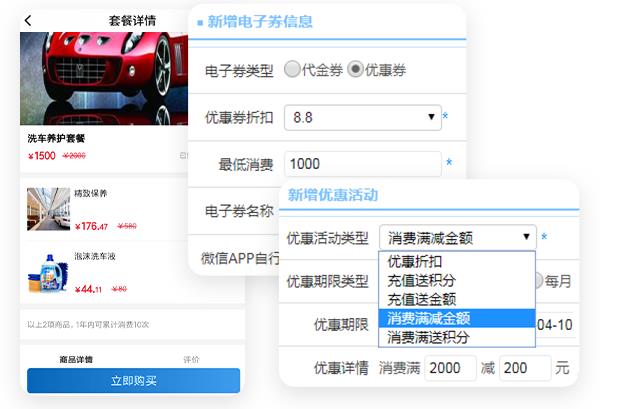Viewport: 621px width, 409px height.
Task: Click the 微信APP自行 label text
Action: [x=240, y=258]
